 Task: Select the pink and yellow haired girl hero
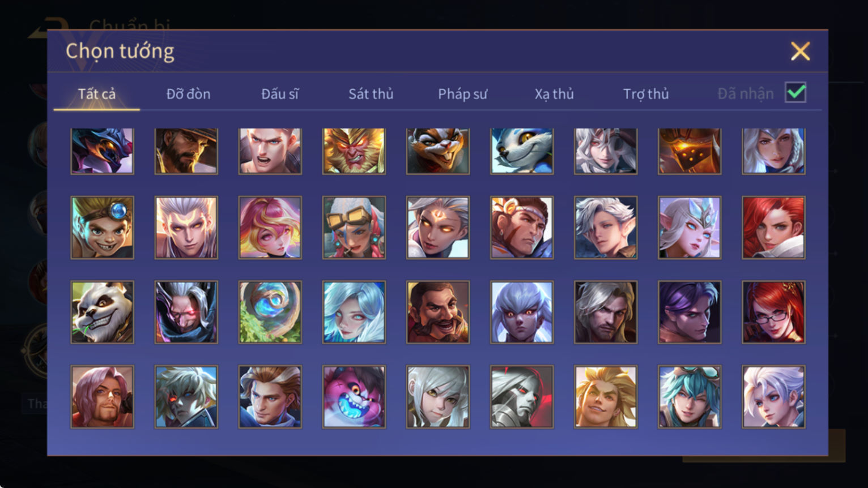pyautogui.click(x=270, y=228)
